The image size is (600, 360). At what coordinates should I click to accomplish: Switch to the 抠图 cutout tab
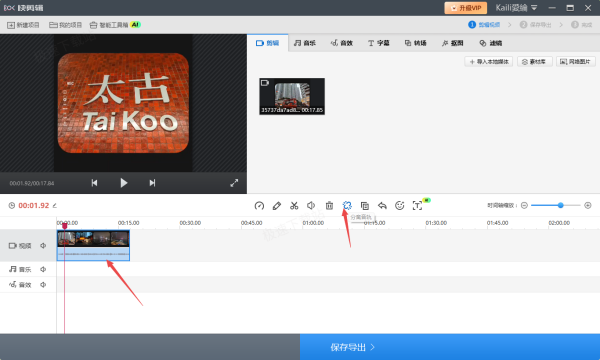pyautogui.click(x=453, y=43)
